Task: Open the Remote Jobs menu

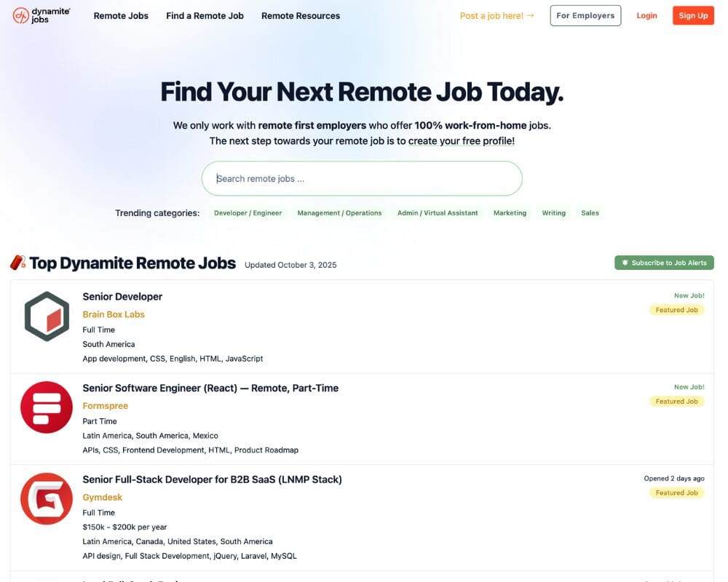Action: tap(121, 15)
